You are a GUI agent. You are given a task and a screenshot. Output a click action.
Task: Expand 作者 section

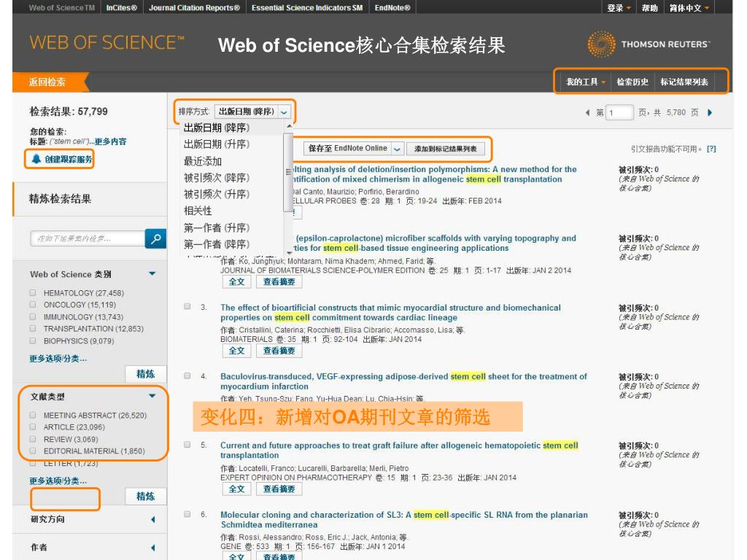point(153,548)
